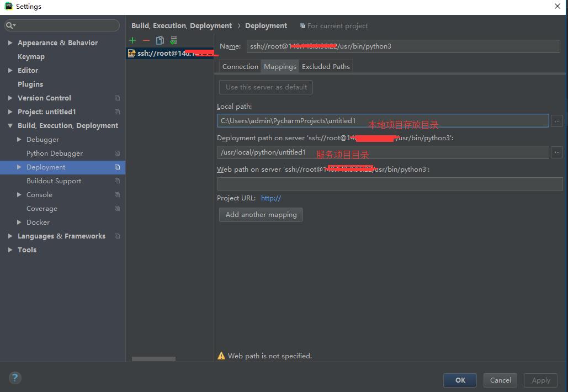Add a new deployment server with plus icon

(132, 40)
